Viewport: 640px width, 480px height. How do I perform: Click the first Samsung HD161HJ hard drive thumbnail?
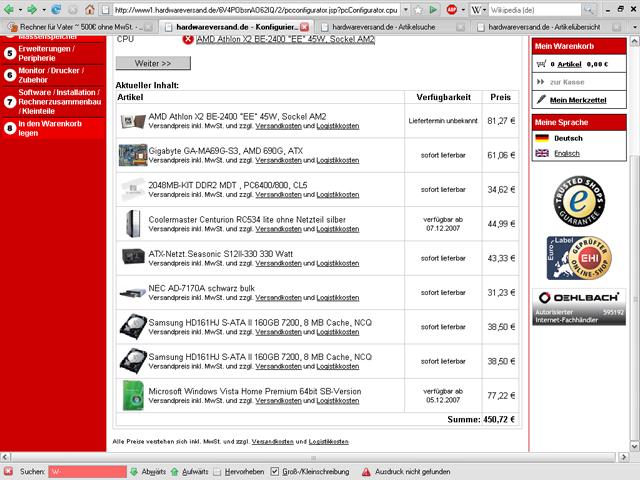pyautogui.click(x=133, y=327)
